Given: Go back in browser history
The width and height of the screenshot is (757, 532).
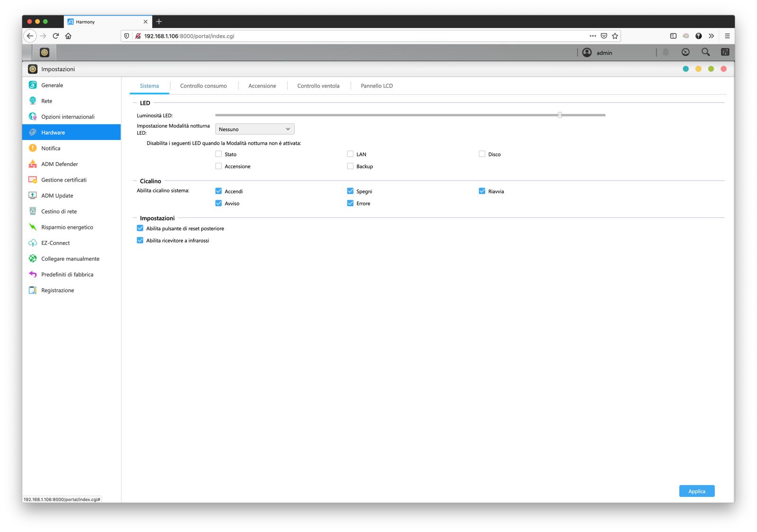Looking at the screenshot, I should pyautogui.click(x=30, y=36).
